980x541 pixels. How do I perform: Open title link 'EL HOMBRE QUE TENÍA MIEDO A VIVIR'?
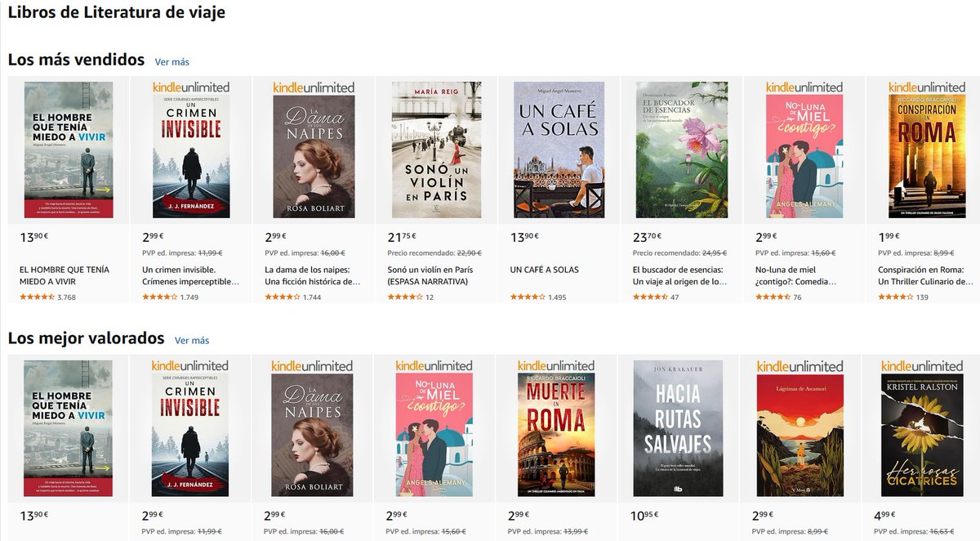tap(65, 275)
